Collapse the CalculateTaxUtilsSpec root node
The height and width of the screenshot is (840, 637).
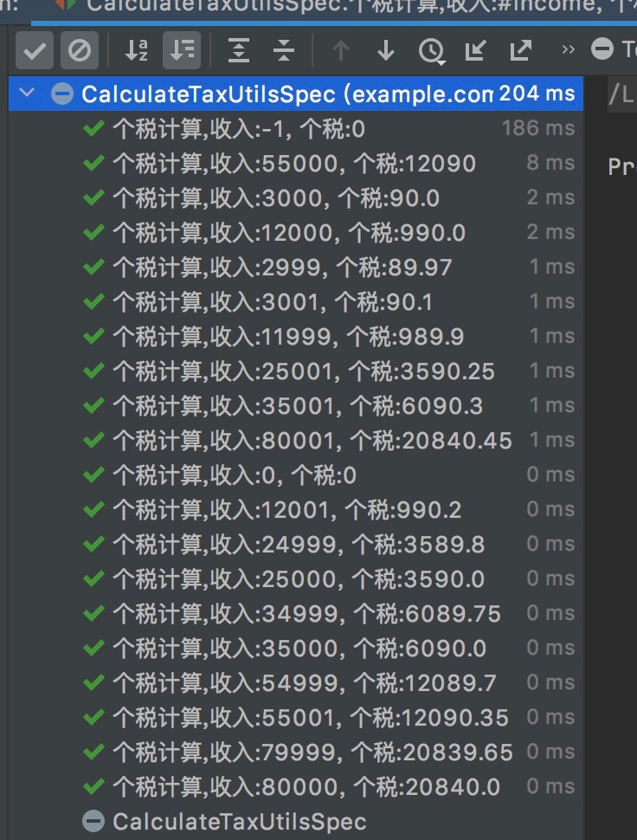point(26,94)
